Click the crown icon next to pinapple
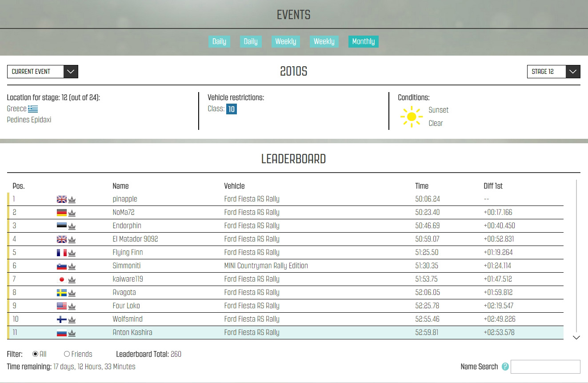The image size is (588, 383). pos(72,200)
